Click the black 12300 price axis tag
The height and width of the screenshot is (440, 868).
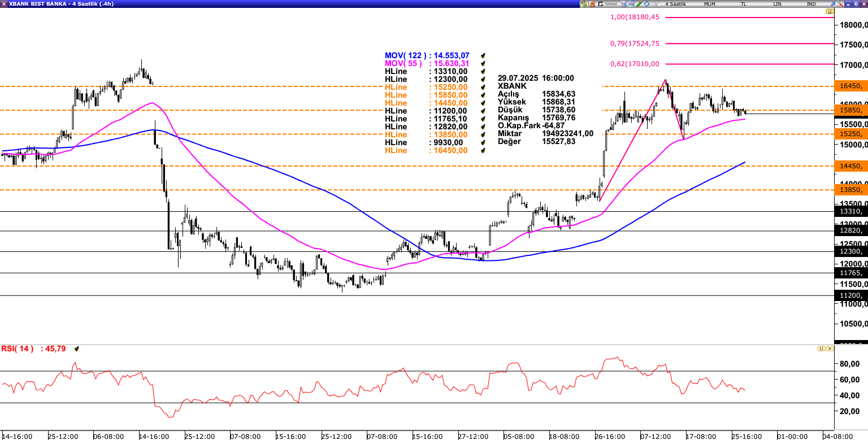pos(851,251)
